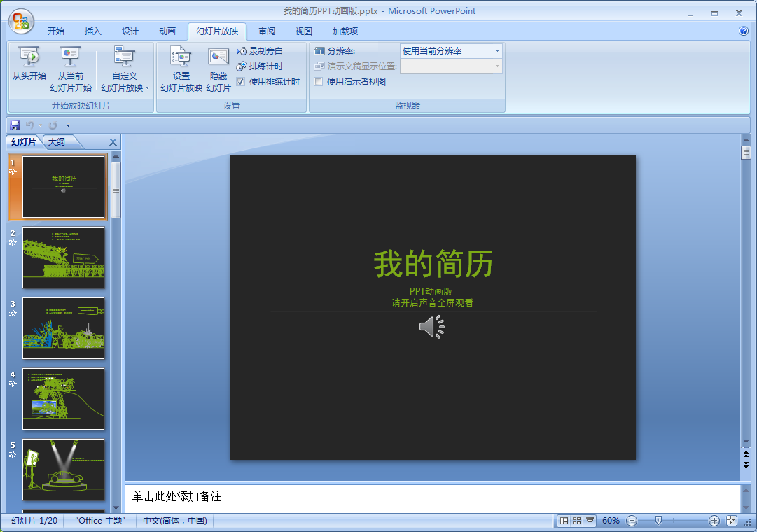Switch to slide sorter view icon

577,521
